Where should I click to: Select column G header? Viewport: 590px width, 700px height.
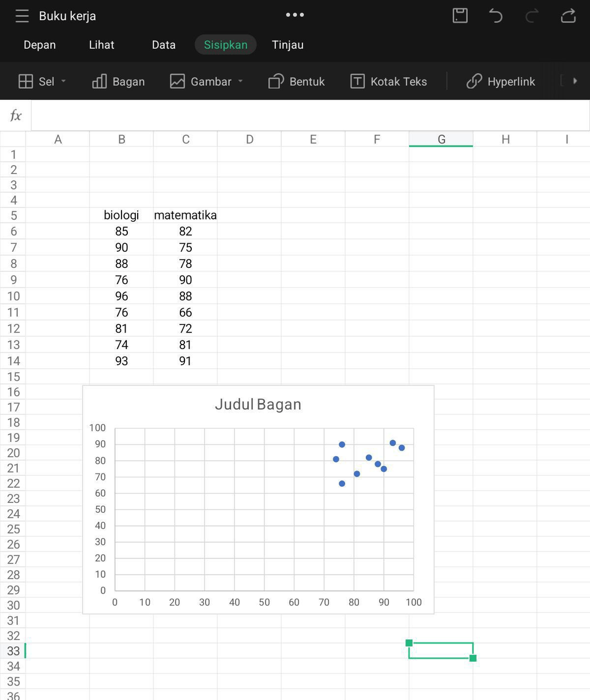(441, 139)
